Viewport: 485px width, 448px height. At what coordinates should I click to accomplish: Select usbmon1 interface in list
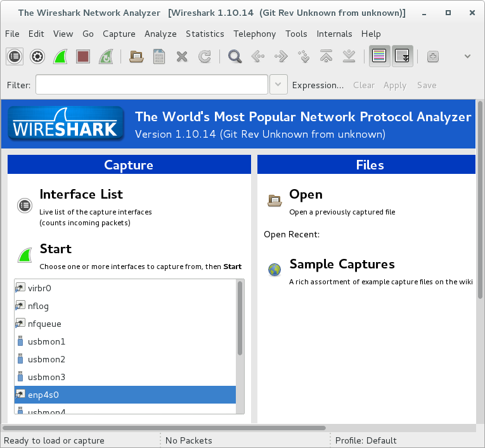(125, 341)
